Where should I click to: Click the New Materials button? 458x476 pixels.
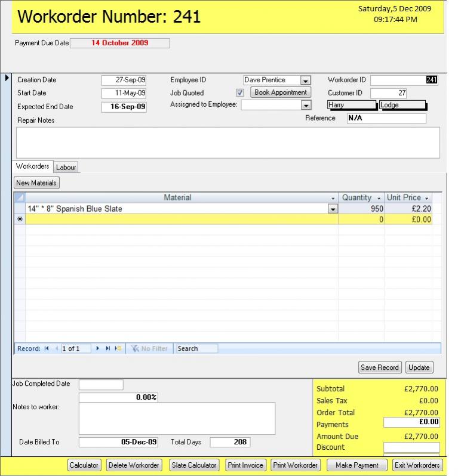coord(36,183)
